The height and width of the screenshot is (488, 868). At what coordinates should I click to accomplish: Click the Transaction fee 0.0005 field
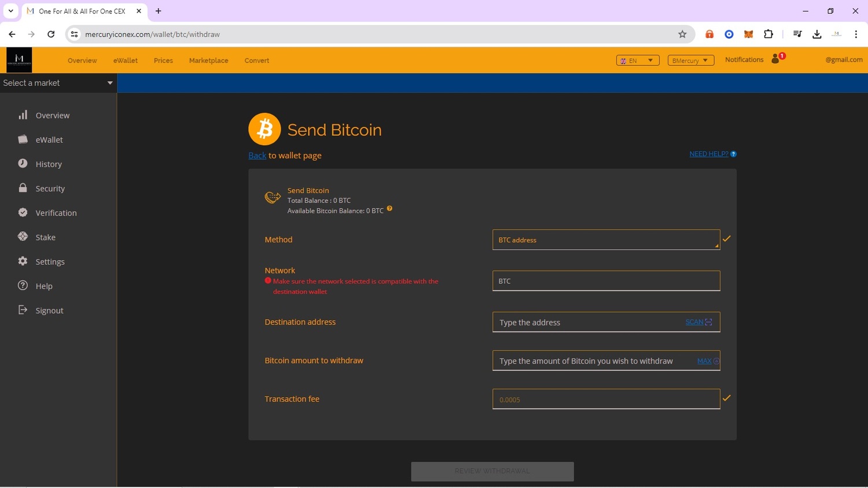tap(606, 399)
